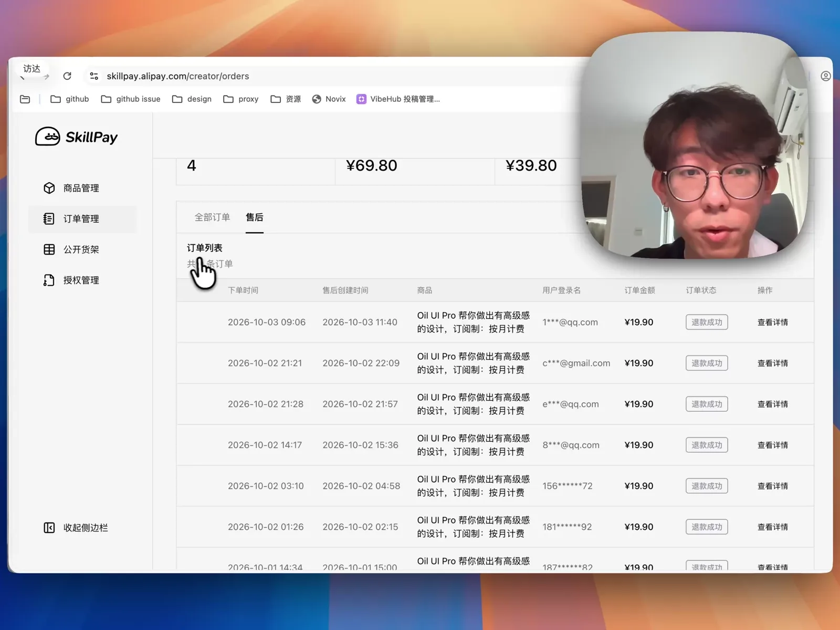Open the profile icon in the browser toolbar
840x630 pixels.
[x=825, y=76]
